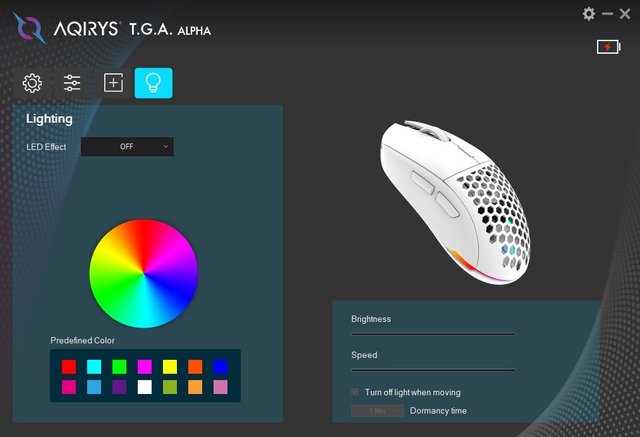Open the LED Effect dropdown

[127, 146]
